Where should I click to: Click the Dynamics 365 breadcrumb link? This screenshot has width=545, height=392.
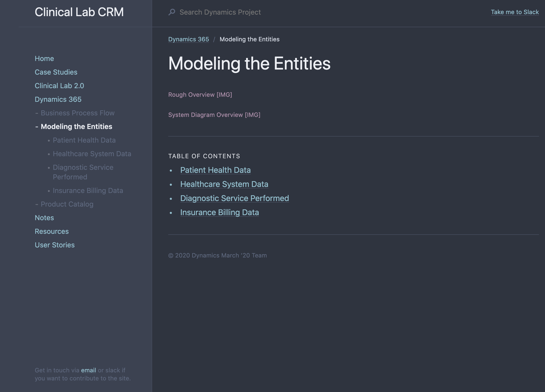tap(188, 39)
